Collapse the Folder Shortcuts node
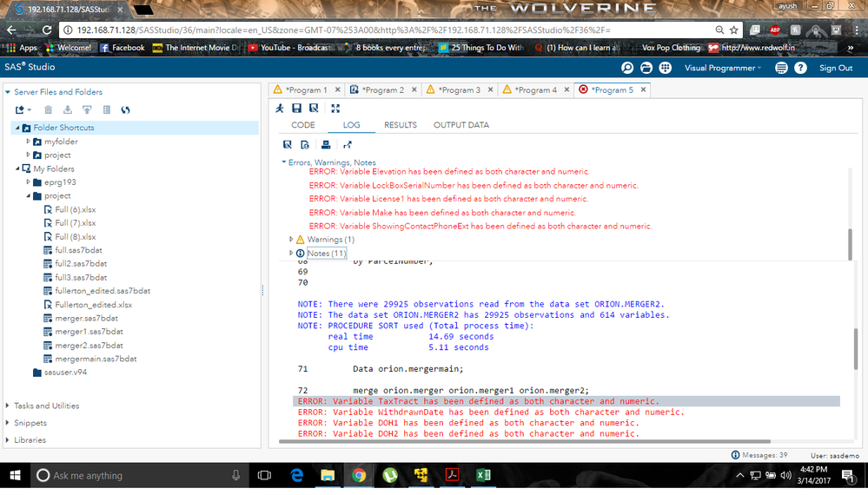868x495 pixels. pos(17,127)
